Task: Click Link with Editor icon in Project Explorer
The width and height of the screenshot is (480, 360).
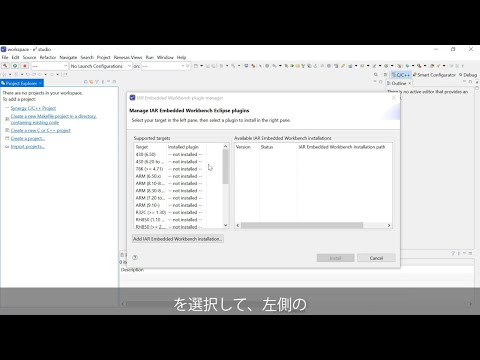Action: click(91, 82)
